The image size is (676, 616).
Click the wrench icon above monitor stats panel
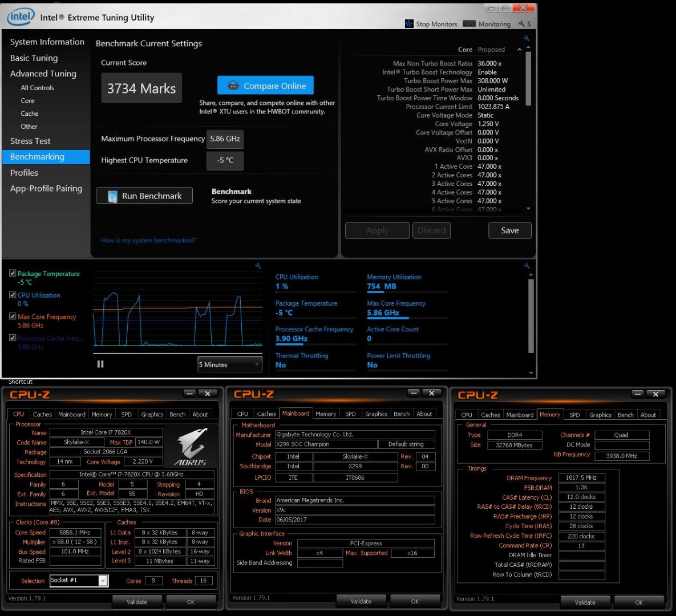[527, 266]
